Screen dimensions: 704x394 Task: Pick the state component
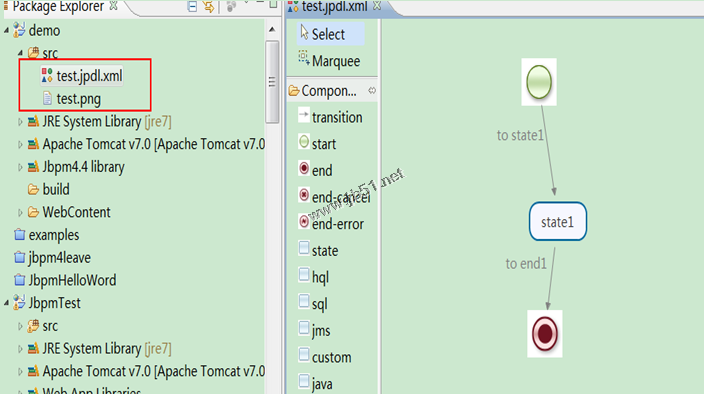[x=318, y=250]
